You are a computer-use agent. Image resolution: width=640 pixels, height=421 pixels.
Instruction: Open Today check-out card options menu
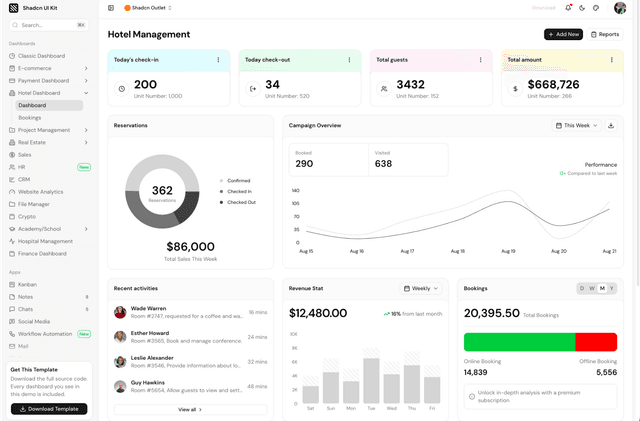pos(349,60)
